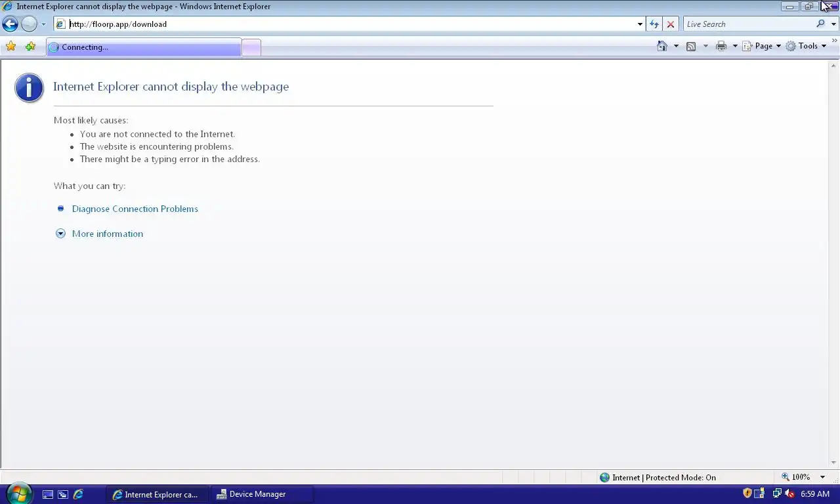Viewport: 840px width, 504px height.
Task: Click Add to Favorites star-plus icon
Action: [x=30, y=47]
